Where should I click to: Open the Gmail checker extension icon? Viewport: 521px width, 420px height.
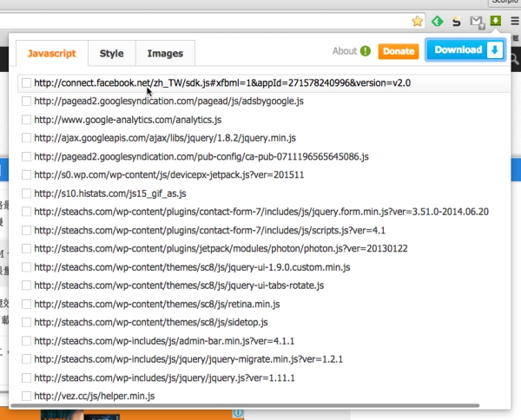[x=477, y=22]
